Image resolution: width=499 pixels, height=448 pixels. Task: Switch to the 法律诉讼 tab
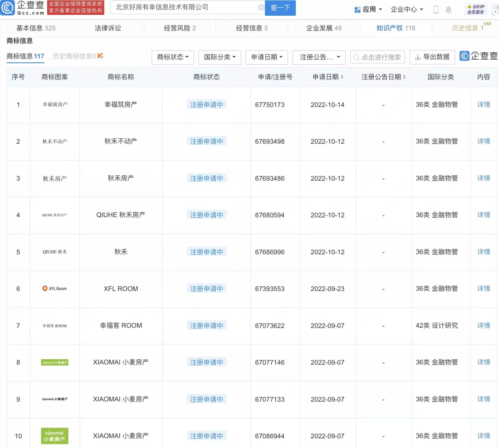pyautogui.click(x=107, y=28)
